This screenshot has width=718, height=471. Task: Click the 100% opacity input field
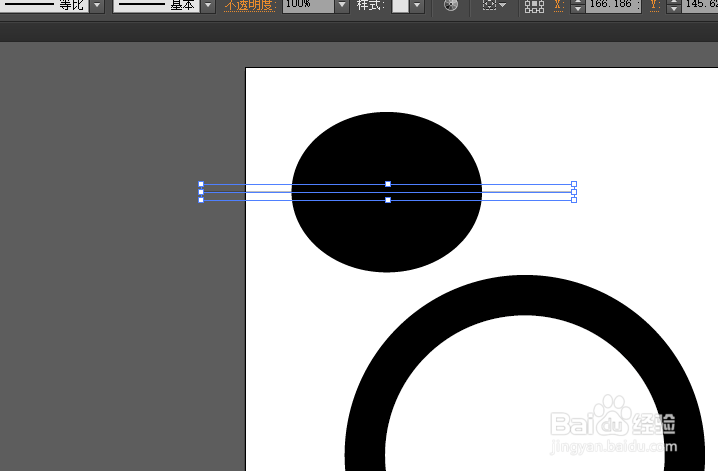[x=309, y=5]
